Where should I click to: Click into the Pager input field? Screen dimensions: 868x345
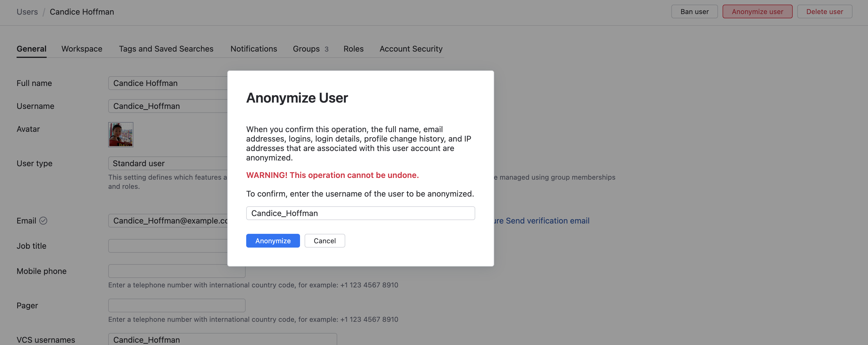pyautogui.click(x=177, y=305)
